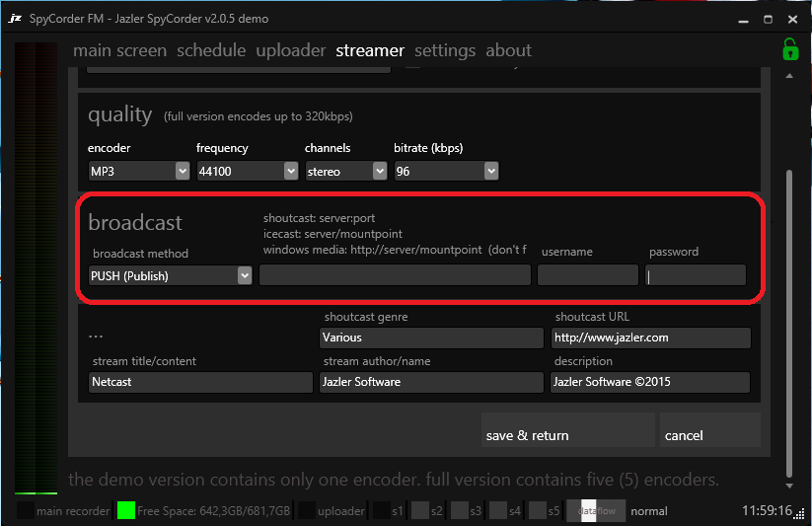Click the 'Free Space: 642,3GB/681,7GB' text
This screenshot has height=526, width=812.
pyautogui.click(x=213, y=511)
